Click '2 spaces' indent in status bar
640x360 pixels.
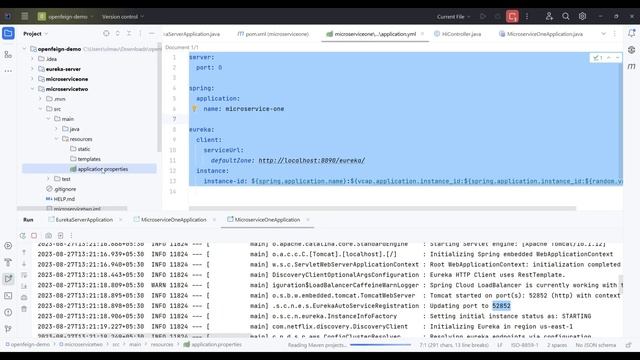[x=557, y=345]
